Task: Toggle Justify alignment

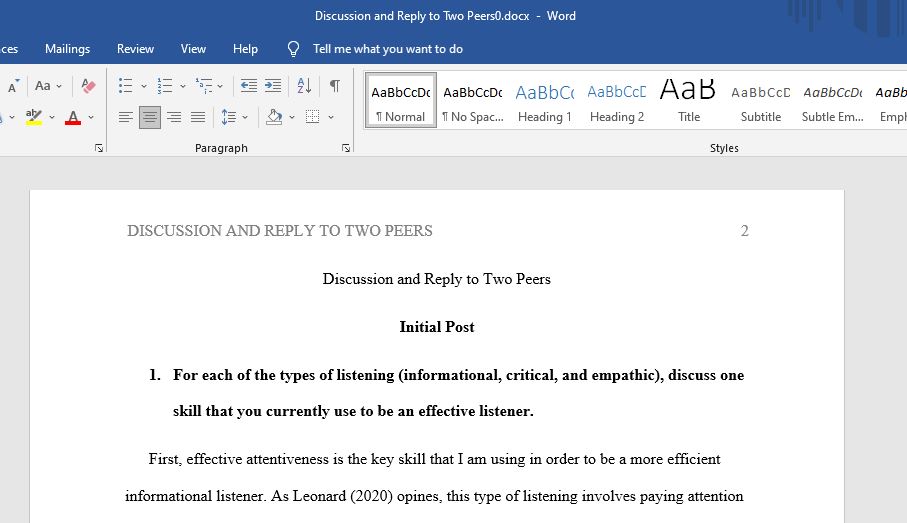Action: [x=198, y=117]
